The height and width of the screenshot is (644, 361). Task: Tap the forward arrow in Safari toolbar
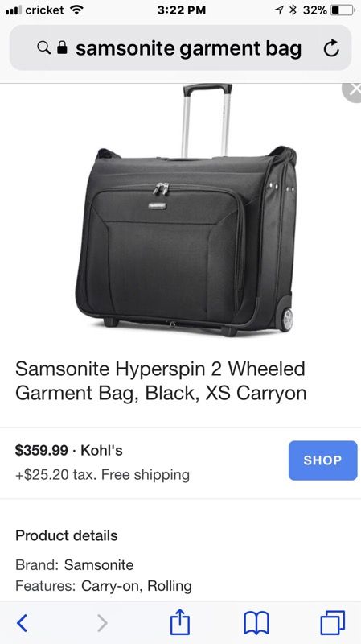pyautogui.click(x=103, y=622)
